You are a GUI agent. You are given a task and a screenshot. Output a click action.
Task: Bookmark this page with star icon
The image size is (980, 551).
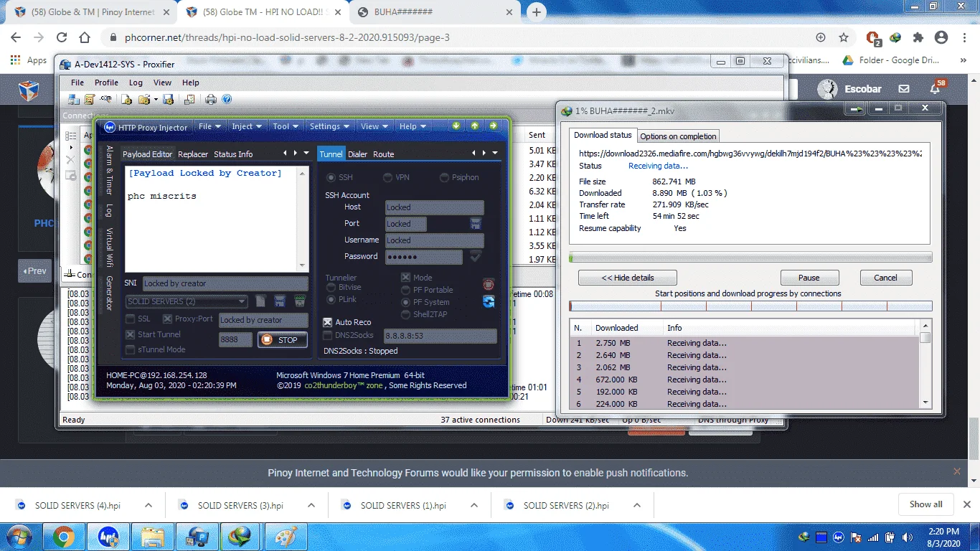844,37
